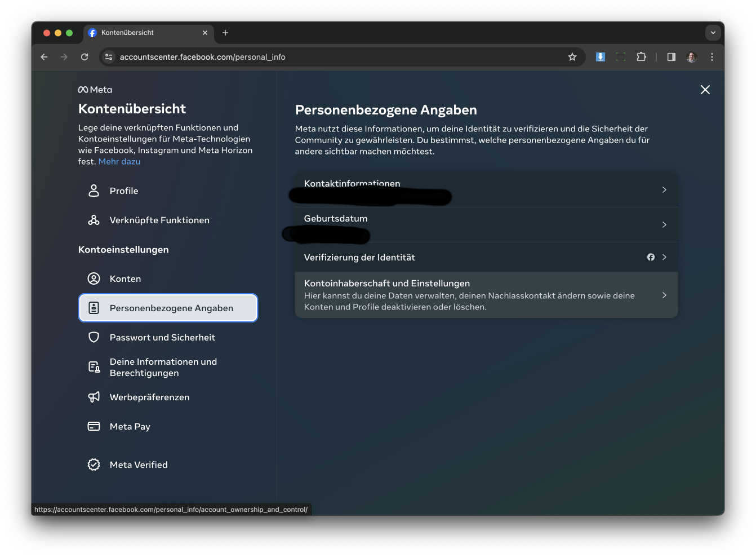Click the Profile person icon in sidebar

tap(94, 191)
